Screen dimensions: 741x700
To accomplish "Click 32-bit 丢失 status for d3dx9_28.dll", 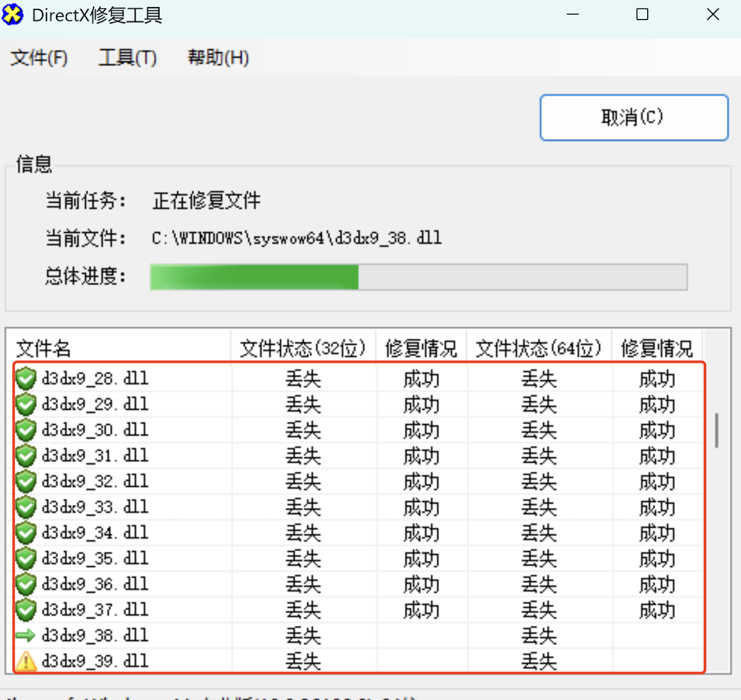I will point(303,379).
